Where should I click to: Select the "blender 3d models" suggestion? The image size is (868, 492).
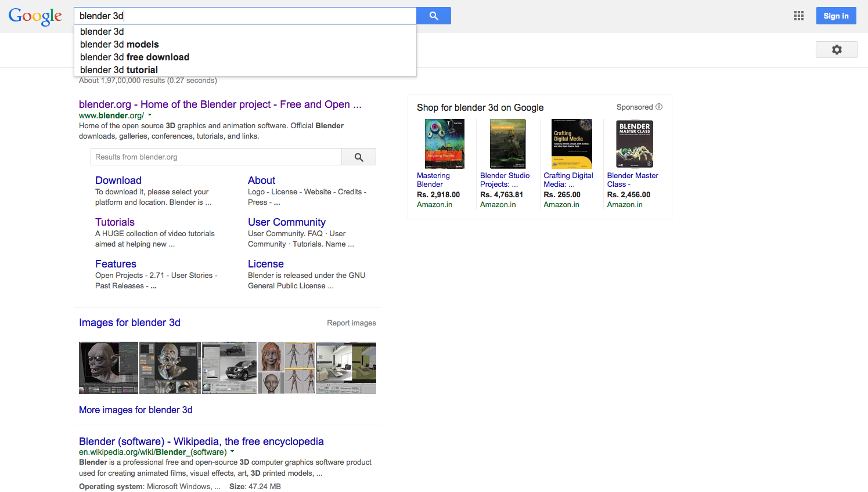click(120, 44)
